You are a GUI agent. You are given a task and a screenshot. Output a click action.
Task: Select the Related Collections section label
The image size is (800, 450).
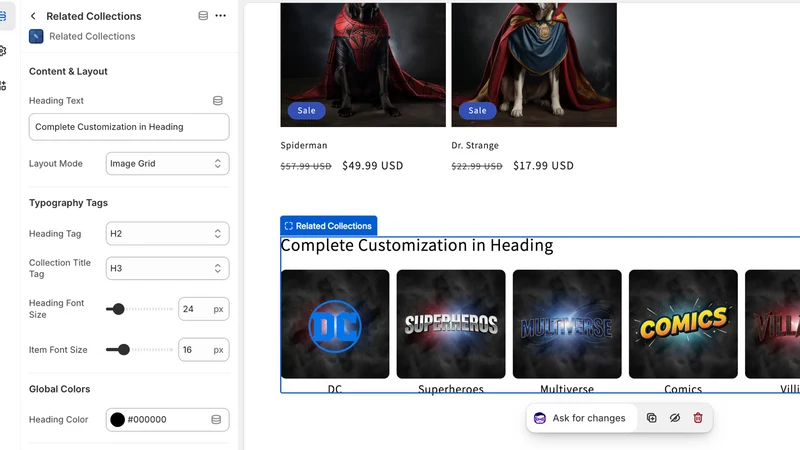[329, 226]
